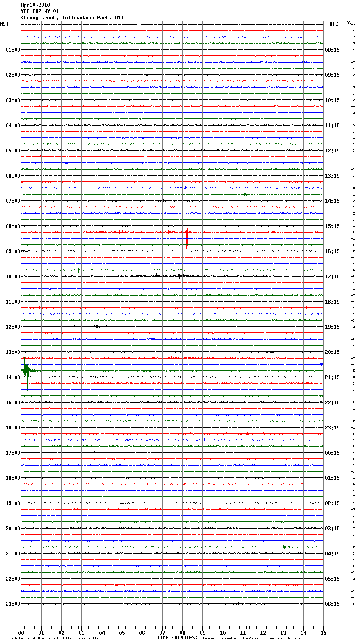Click the Each Vertical Division 800.00 microvolts note
357x644 pixels.
(x=53, y=639)
